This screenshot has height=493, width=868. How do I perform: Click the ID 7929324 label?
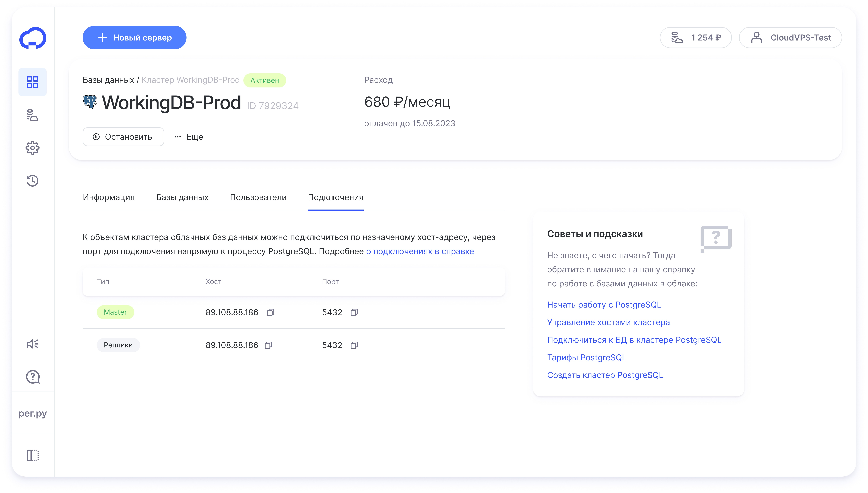click(273, 106)
